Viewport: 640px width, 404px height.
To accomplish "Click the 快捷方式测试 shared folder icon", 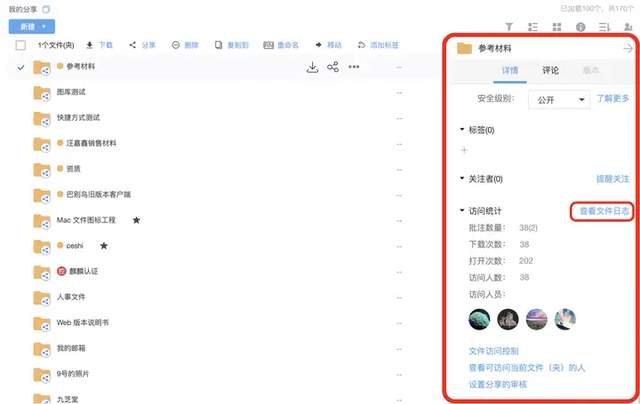I will (42, 119).
